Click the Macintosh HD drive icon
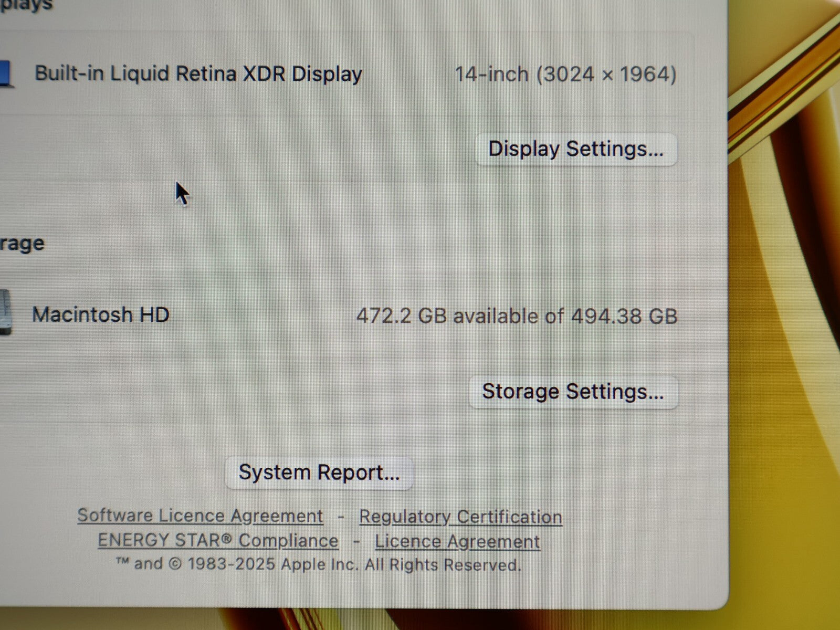Image resolution: width=840 pixels, height=630 pixels. click(x=5, y=312)
